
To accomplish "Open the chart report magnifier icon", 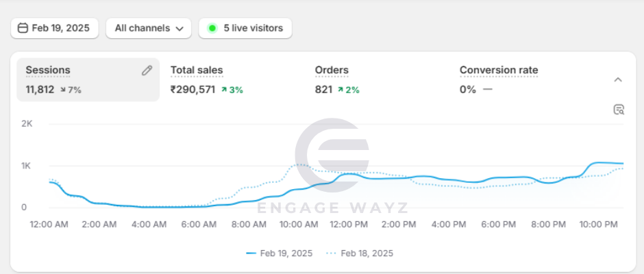I will coord(619,110).
